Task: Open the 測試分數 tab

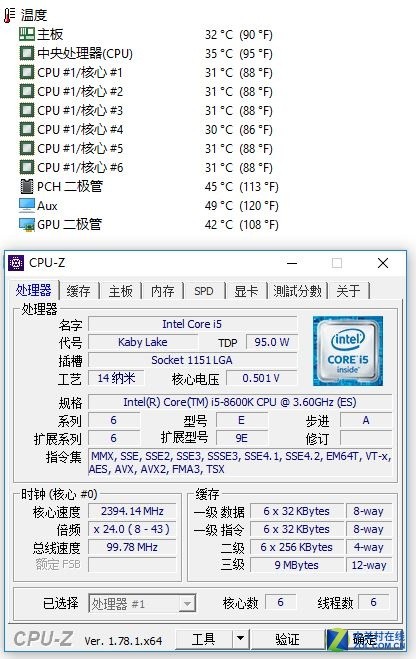Action: tap(297, 291)
